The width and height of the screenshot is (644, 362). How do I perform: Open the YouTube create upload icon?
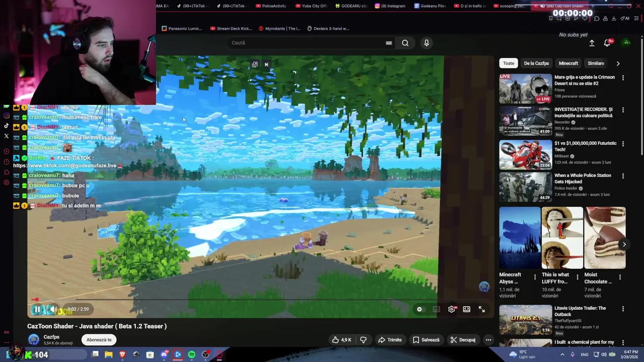coord(592,43)
